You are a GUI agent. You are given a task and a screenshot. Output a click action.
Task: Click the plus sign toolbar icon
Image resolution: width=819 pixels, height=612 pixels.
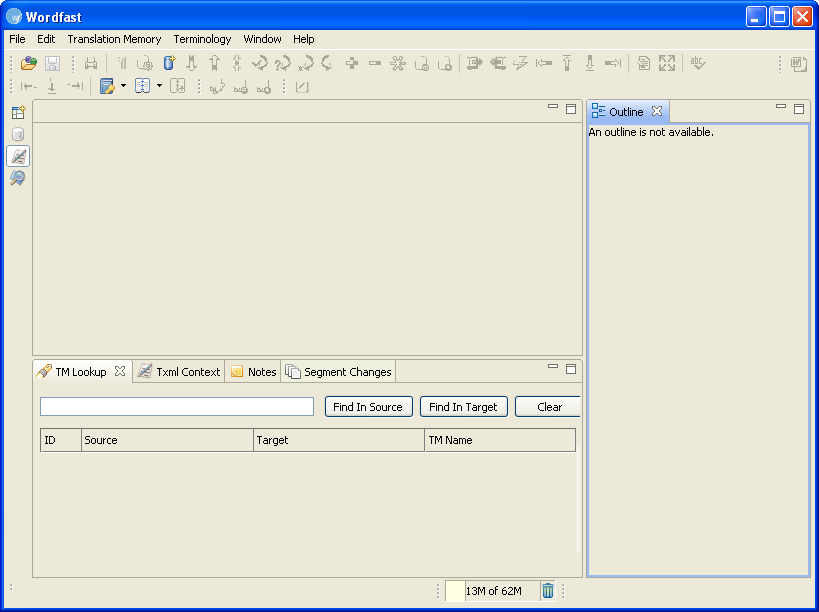click(352, 63)
